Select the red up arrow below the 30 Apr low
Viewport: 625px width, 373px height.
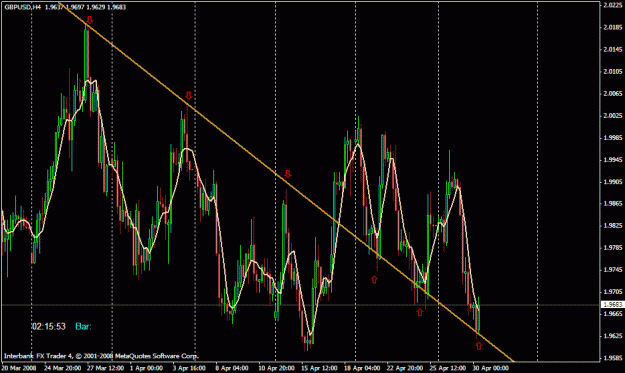click(x=478, y=346)
